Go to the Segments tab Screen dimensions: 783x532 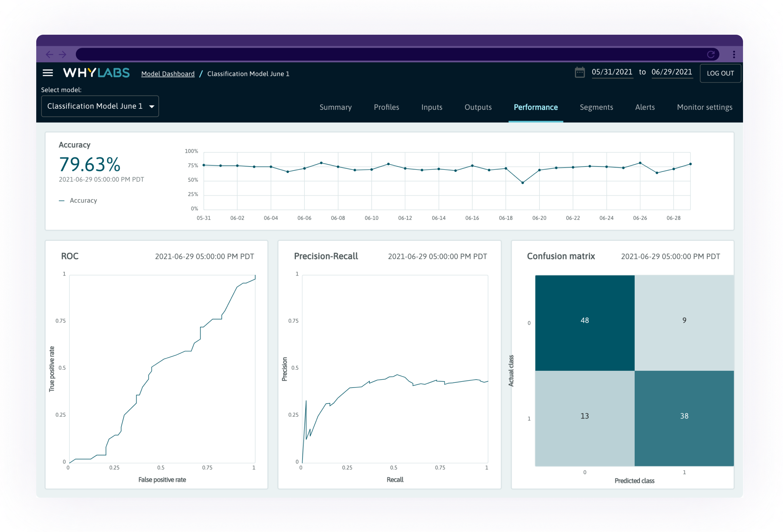pyautogui.click(x=596, y=107)
